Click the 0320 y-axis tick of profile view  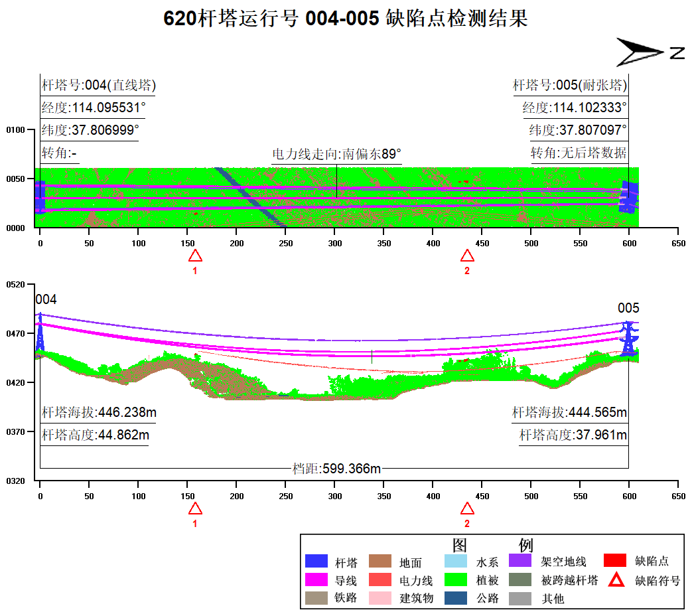point(15,481)
